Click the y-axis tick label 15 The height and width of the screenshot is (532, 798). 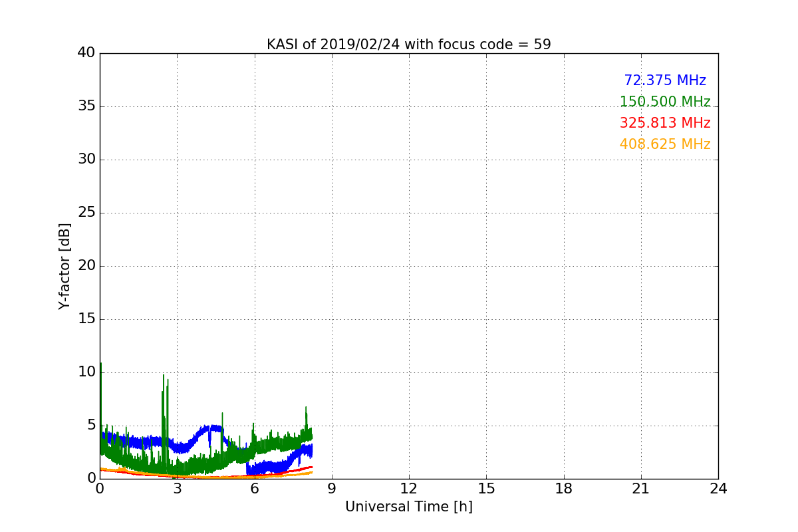pos(86,319)
